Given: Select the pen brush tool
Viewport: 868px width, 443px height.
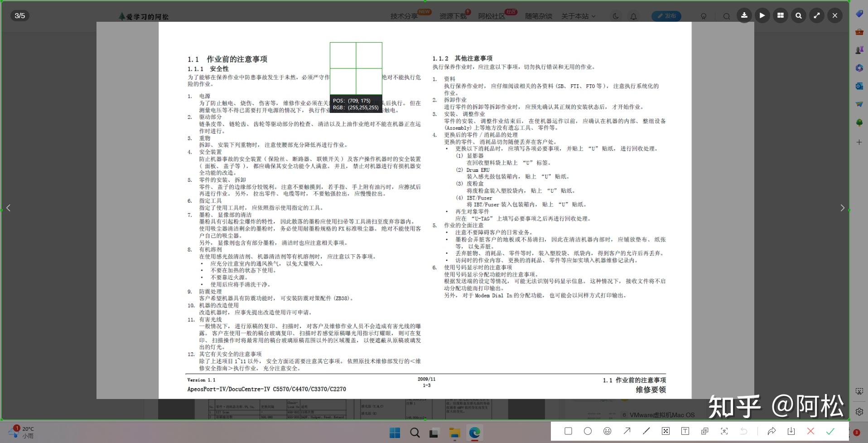Looking at the screenshot, I should 646,431.
